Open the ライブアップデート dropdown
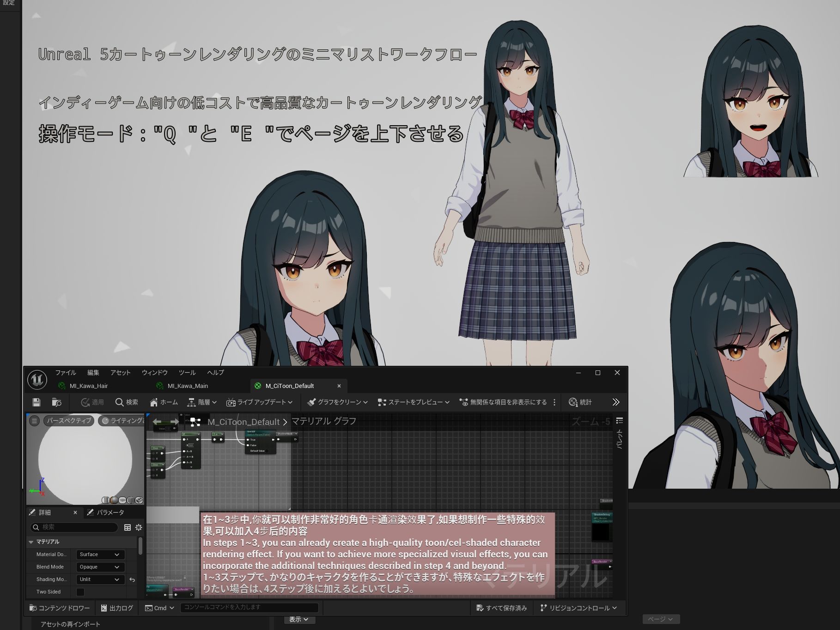The height and width of the screenshot is (630, 840). (260, 402)
